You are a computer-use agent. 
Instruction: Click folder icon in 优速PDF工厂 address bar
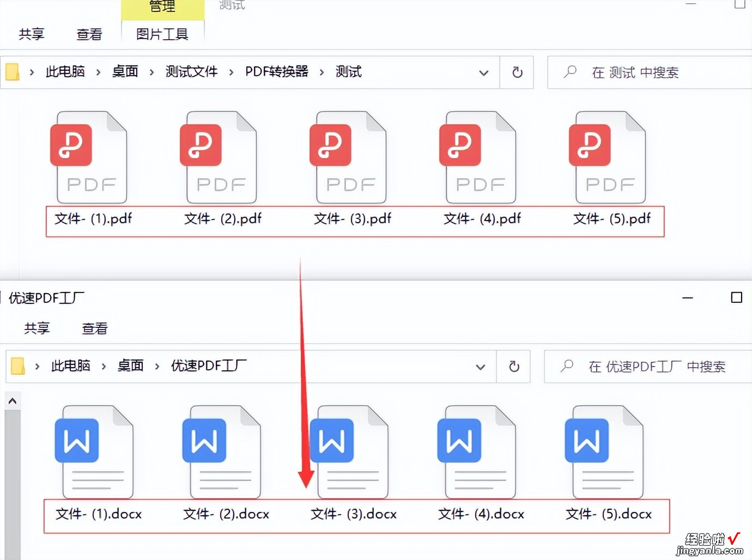click(18, 366)
